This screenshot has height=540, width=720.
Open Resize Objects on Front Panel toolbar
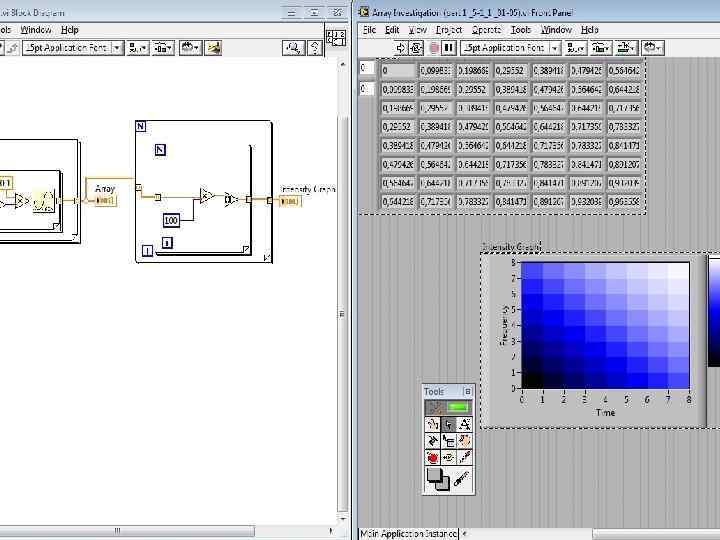coord(626,48)
